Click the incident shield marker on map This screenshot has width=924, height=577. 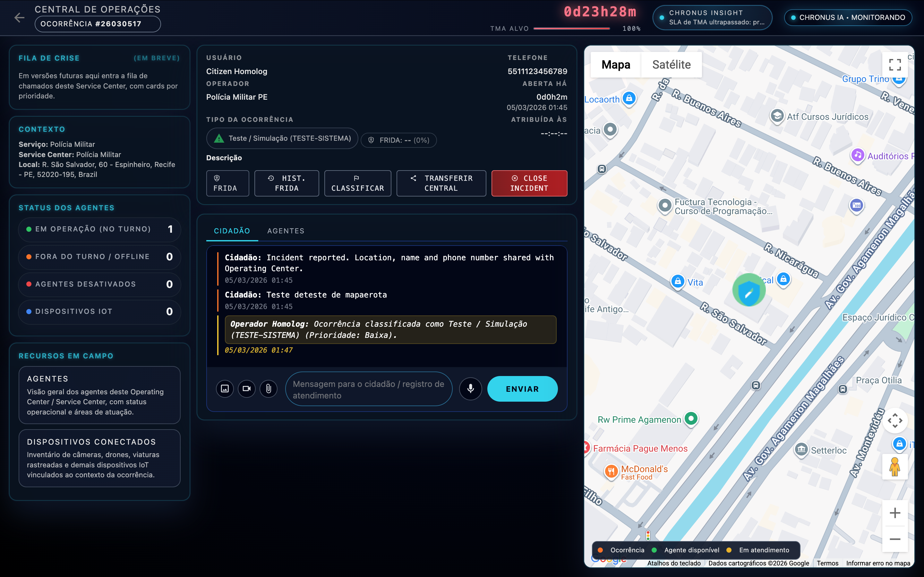tap(749, 291)
